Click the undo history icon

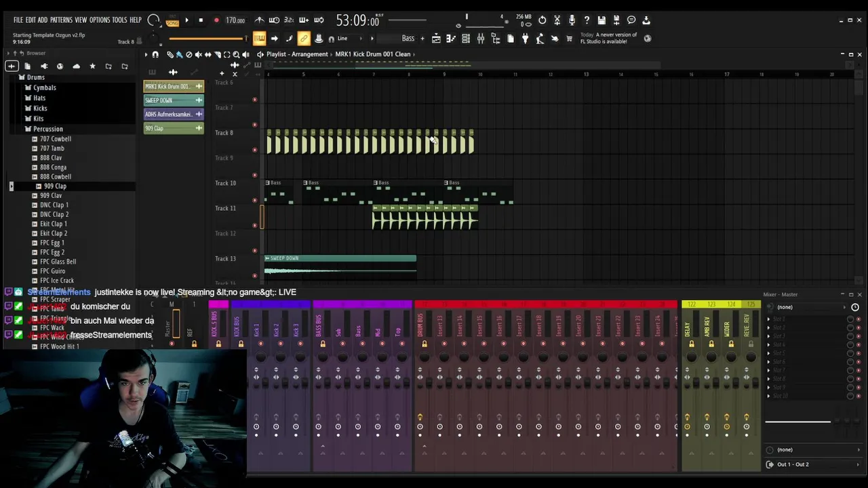click(x=542, y=20)
